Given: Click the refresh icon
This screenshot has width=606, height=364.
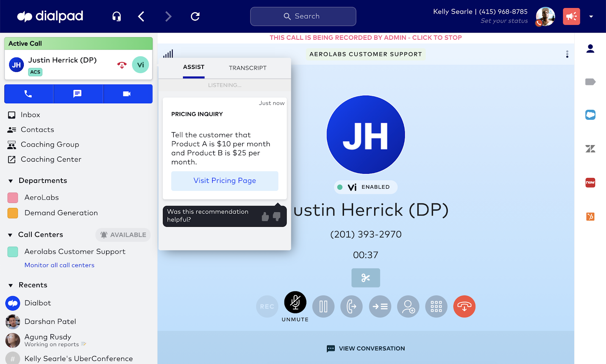Looking at the screenshot, I should click(195, 16).
